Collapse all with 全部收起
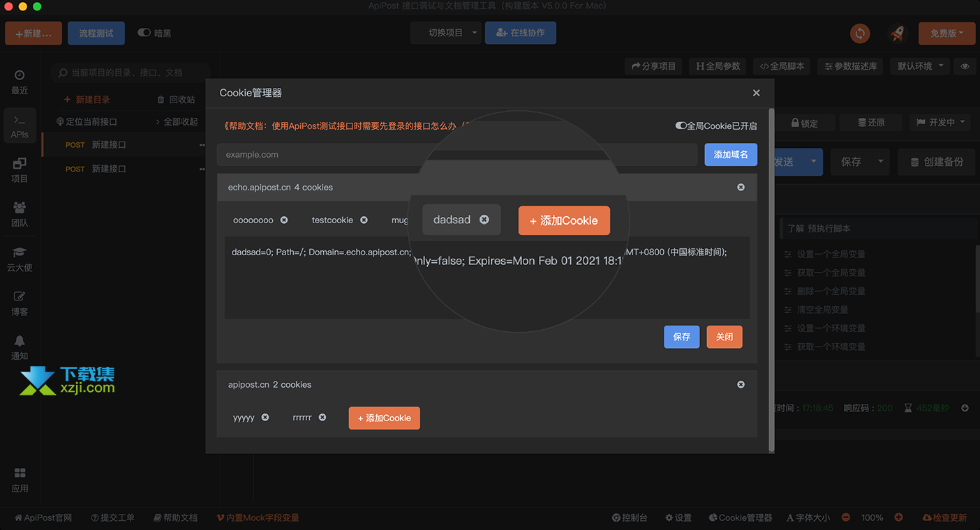Screen dimensions: 980x530 point(176,121)
